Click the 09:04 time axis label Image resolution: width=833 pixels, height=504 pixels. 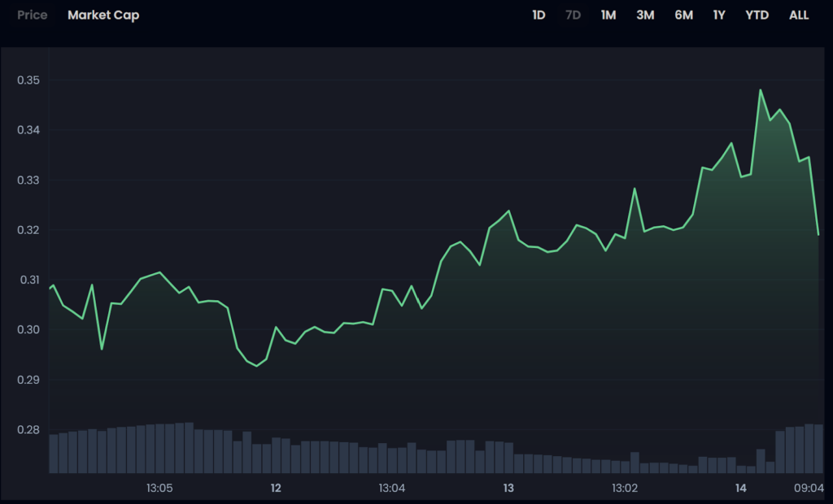[x=809, y=489]
